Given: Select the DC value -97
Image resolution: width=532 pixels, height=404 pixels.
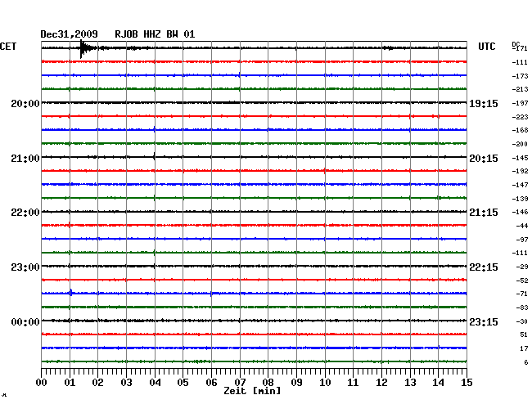Looking at the screenshot, I should (x=522, y=240).
